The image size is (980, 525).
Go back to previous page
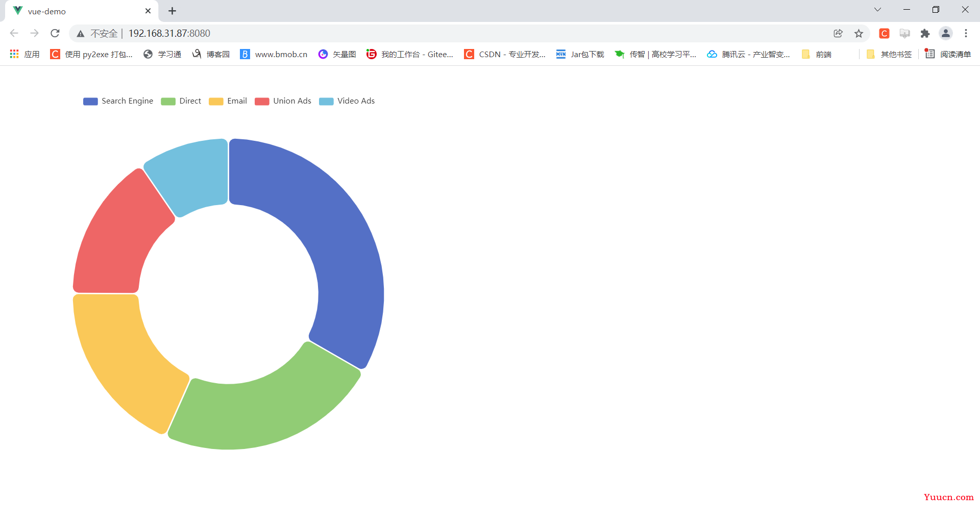coord(14,33)
